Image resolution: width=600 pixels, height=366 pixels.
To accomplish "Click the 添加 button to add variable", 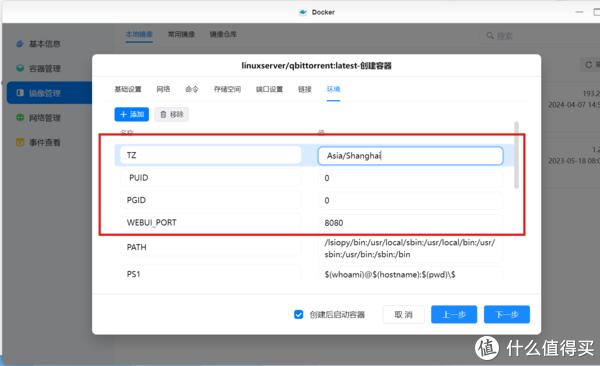I will (x=132, y=114).
